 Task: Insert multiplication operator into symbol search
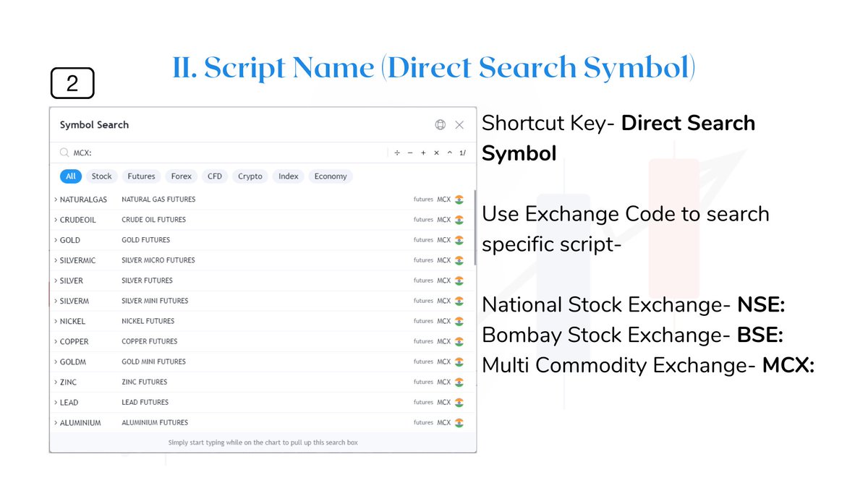(436, 153)
